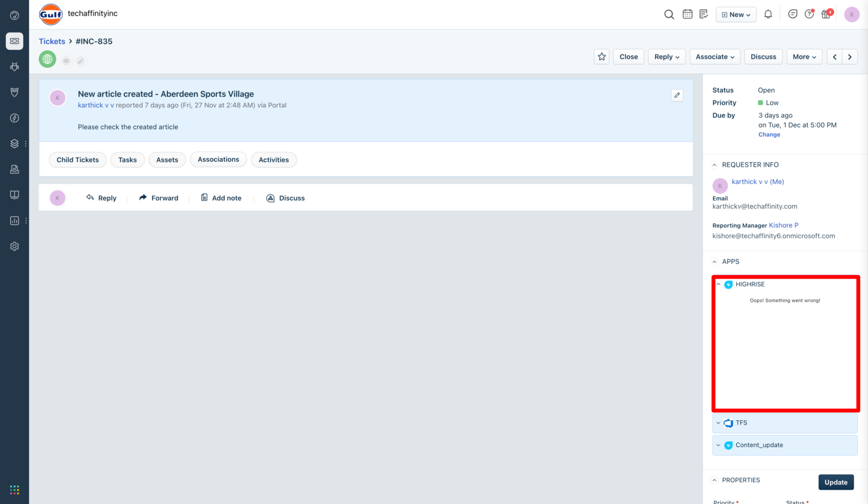This screenshot has width=868, height=504.
Task: Click the Update properties button
Action: (835, 482)
